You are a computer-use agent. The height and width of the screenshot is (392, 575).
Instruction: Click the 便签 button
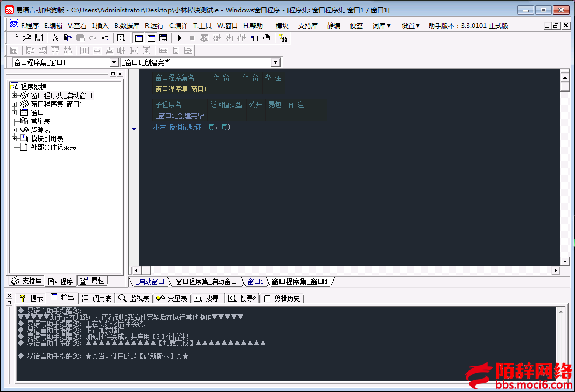coord(356,26)
